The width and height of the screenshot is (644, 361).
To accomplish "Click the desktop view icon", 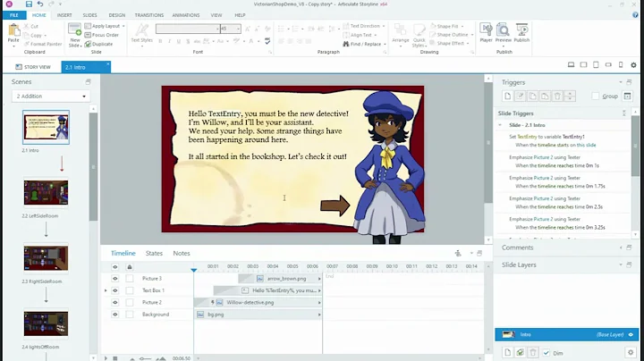I will pyautogui.click(x=571, y=65).
